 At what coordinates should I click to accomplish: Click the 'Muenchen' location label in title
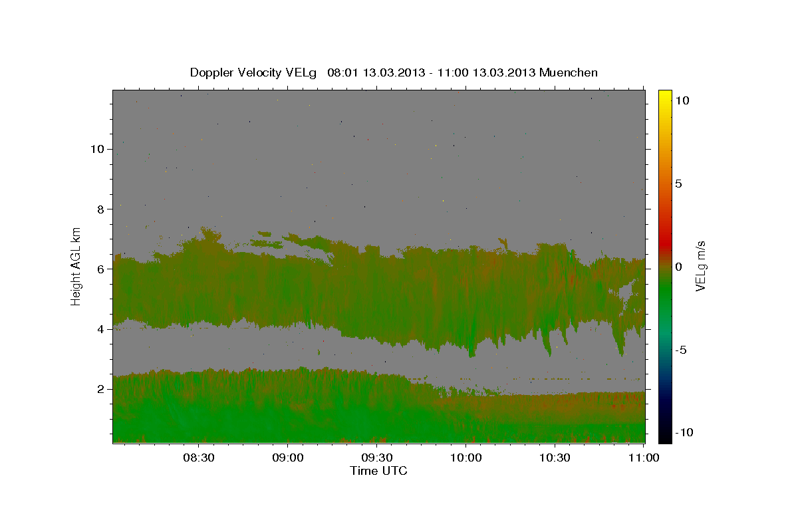(569, 72)
